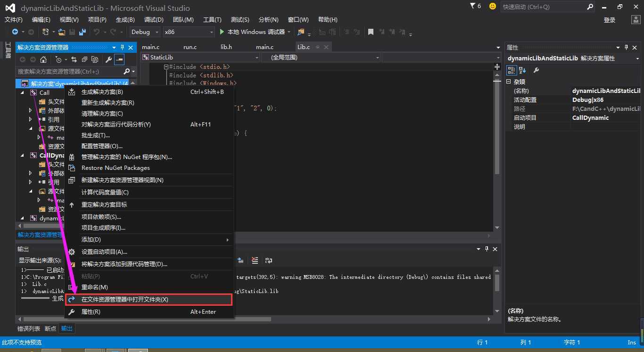644x352 pixels.
Task: Click search icon in Solution Explorer search box
Action: 126,71
